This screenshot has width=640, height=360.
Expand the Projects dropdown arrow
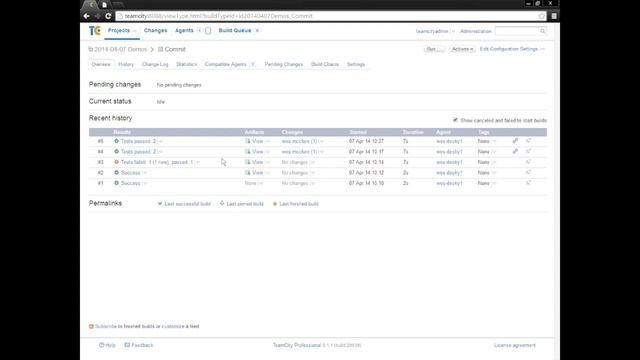[134, 31]
